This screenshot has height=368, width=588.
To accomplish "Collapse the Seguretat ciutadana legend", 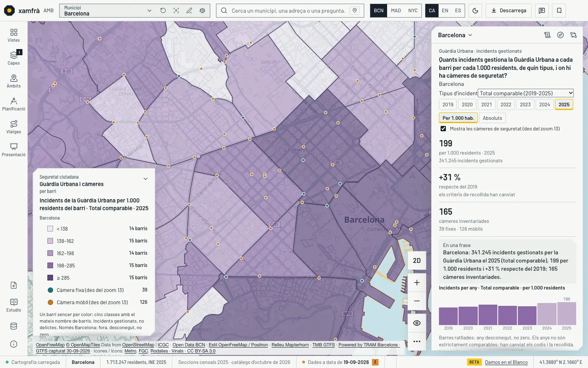I will click(x=145, y=179).
